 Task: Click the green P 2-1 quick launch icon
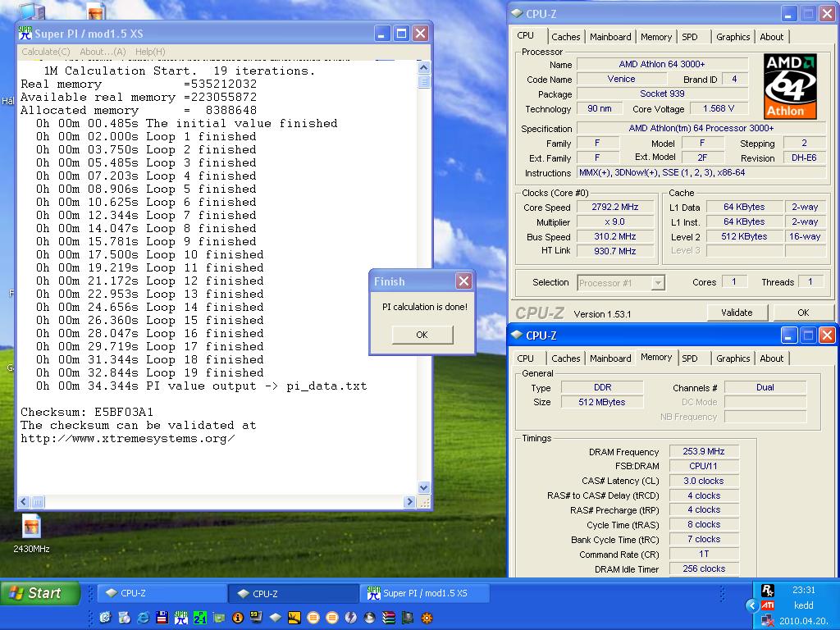point(200,618)
